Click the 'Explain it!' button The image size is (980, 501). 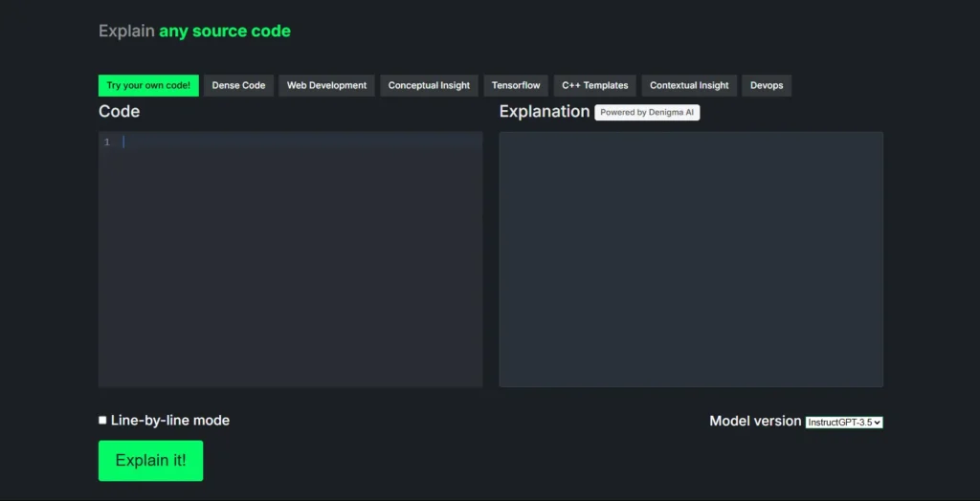click(150, 461)
